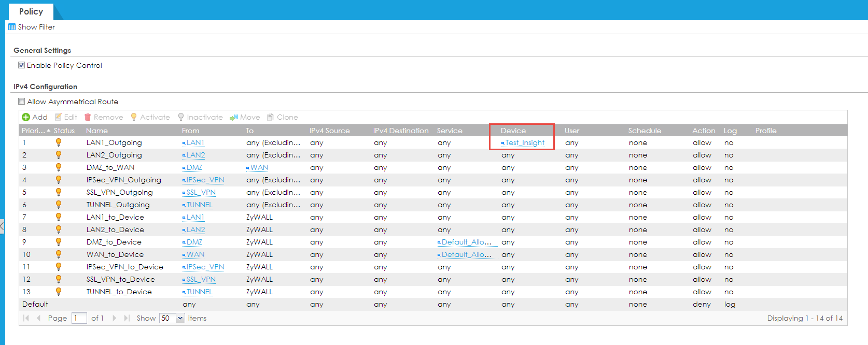Click the Device column header
The height and width of the screenshot is (345, 868).
click(x=513, y=131)
